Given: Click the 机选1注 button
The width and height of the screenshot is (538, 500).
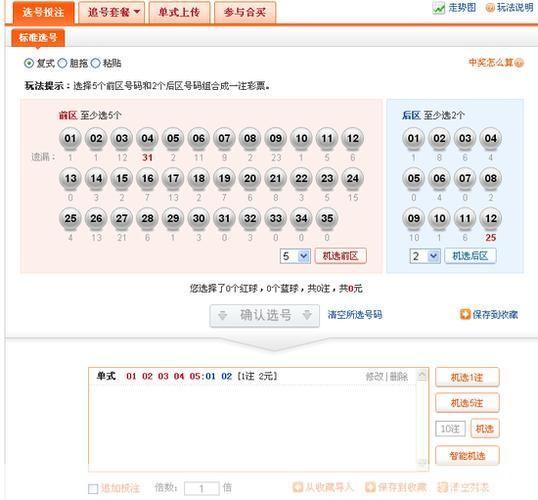Looking at the screenshot, I should pyautogui.click(x=467, y=377).
